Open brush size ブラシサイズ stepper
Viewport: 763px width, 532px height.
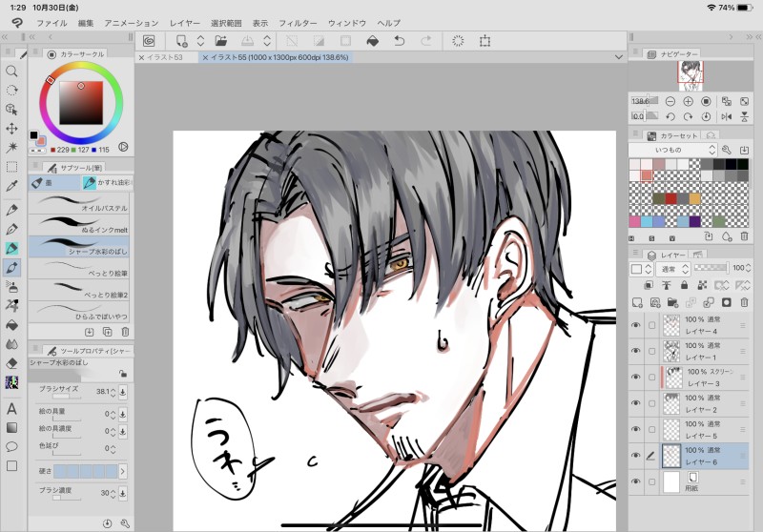tap(113, 392)
